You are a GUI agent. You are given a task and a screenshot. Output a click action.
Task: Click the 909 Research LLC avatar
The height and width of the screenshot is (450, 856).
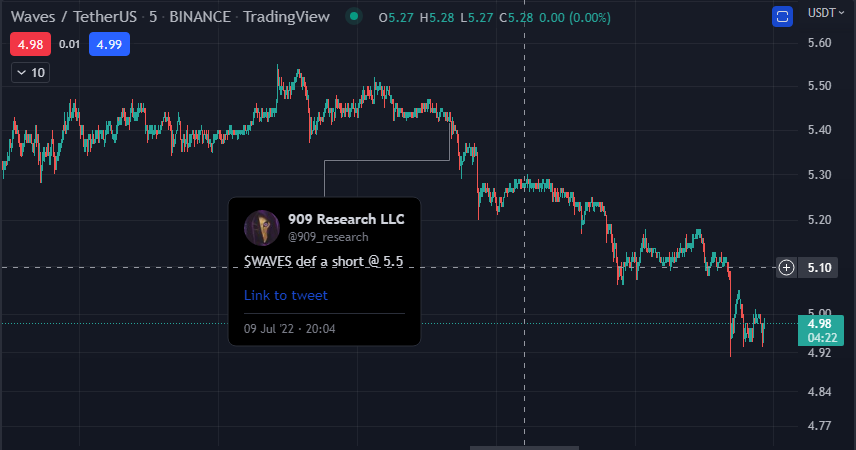coord(261,228)
